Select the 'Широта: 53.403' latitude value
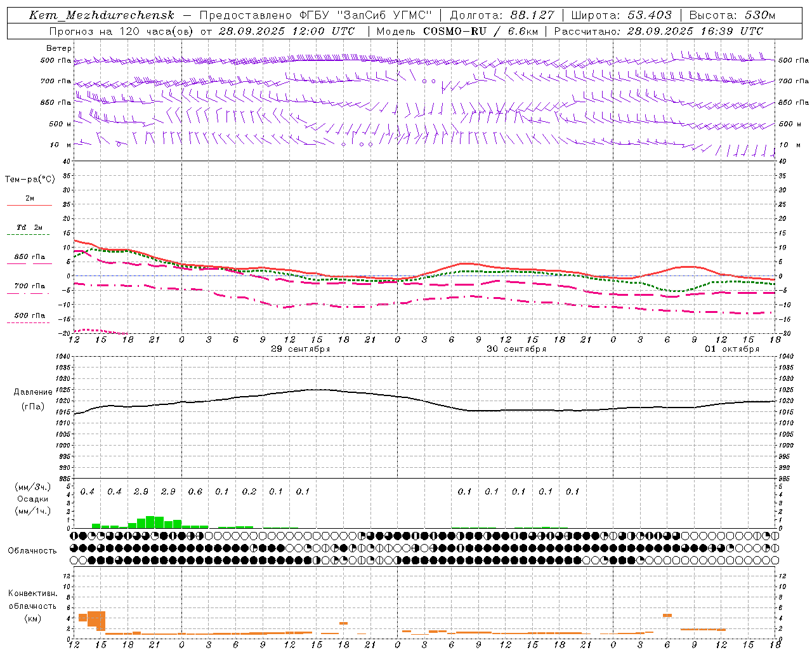Image resolution: width=812 pixels, height=650 pixels. pos(621,15)
